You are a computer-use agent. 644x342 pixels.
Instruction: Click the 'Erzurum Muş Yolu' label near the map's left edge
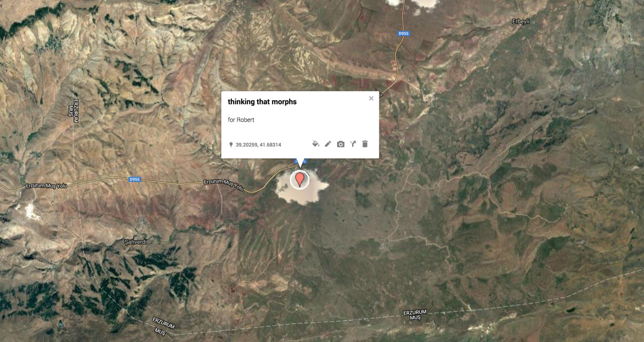46,186
